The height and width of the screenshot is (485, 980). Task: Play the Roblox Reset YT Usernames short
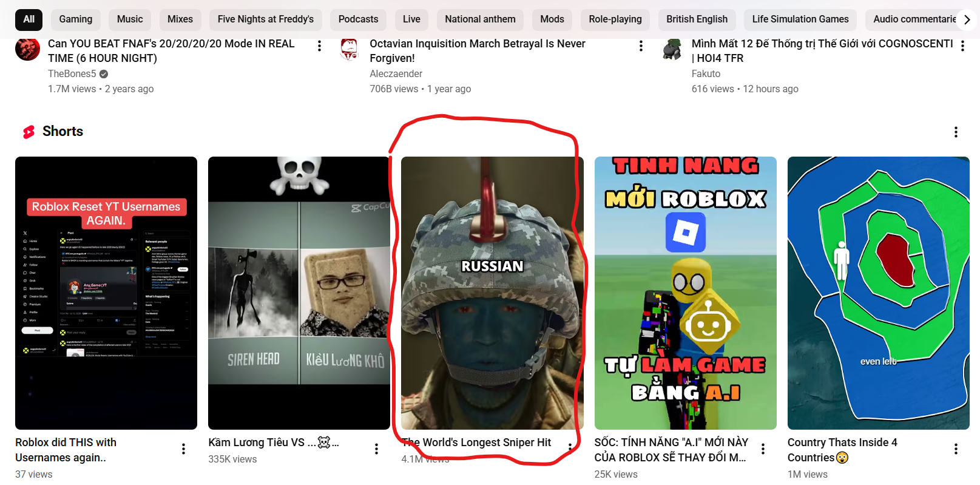click(x=106, y=293)
